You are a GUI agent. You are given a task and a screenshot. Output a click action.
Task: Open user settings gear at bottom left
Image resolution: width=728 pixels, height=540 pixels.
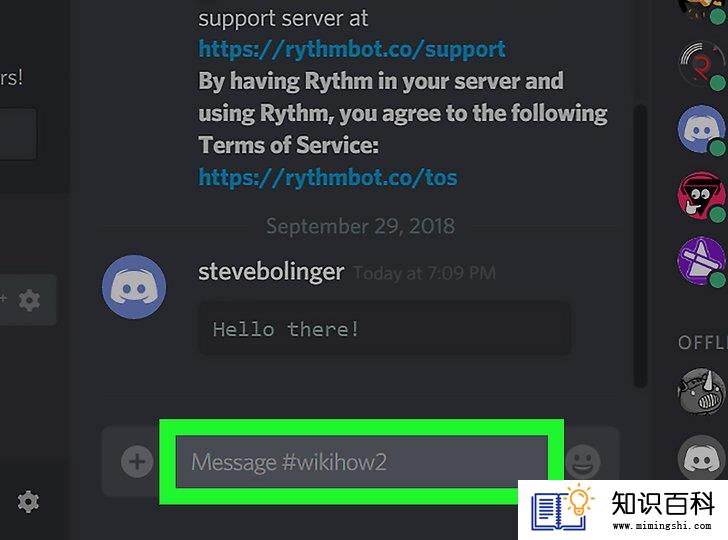28,502
